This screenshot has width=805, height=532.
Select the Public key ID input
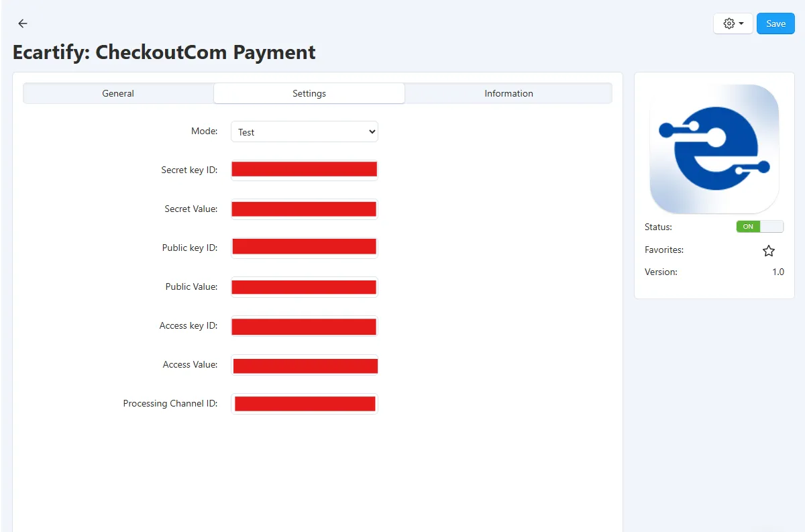click(x=305, y=248)
